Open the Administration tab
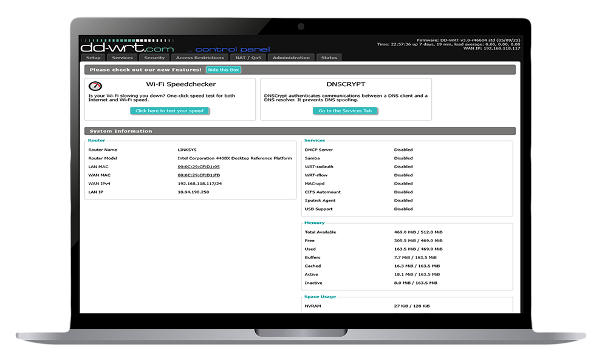 point(291,58)
